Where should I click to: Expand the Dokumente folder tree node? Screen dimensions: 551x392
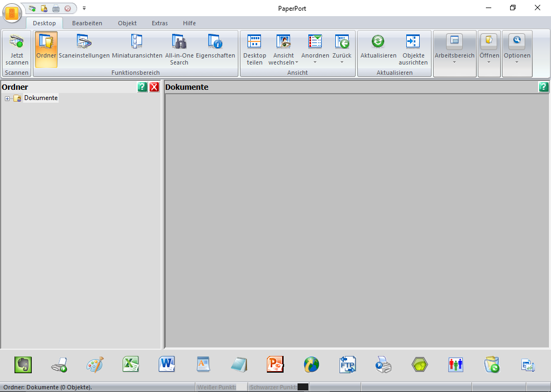click(6, 98)
